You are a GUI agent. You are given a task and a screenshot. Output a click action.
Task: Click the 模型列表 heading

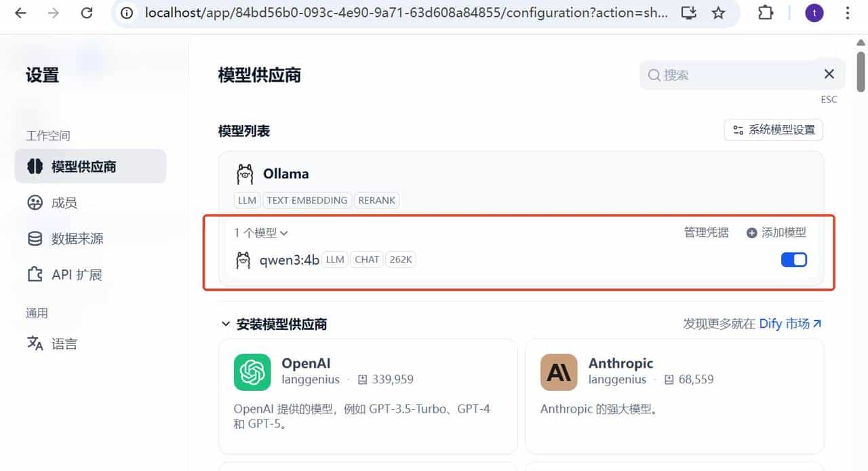pyautogui.click(x=244, y=131)
